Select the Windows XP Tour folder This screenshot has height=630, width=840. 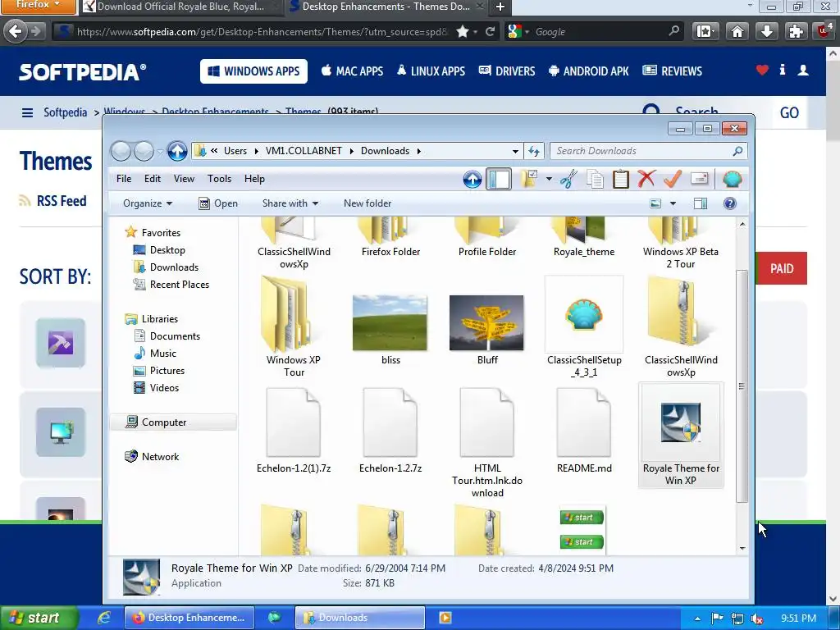tap(294, 326)
